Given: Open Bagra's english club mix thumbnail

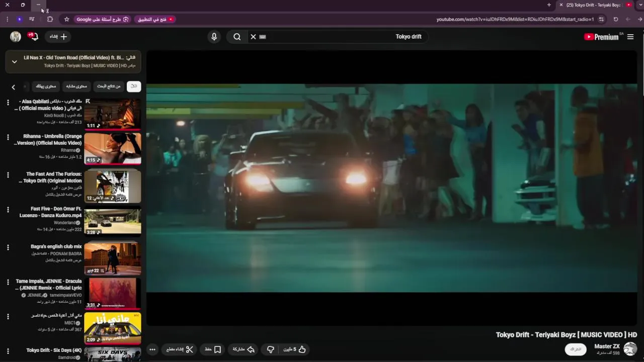Looking at the screenshot, I should pos(113,258).
